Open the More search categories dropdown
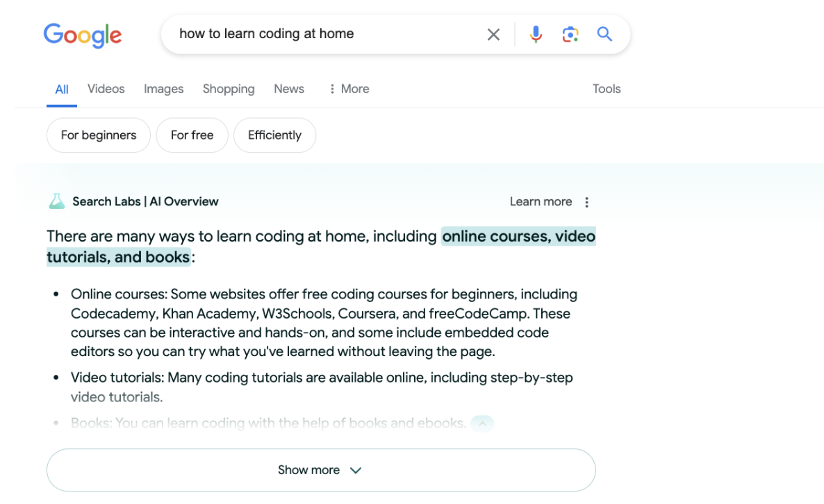Screen dimensions: 824x504 coord(349,89)
